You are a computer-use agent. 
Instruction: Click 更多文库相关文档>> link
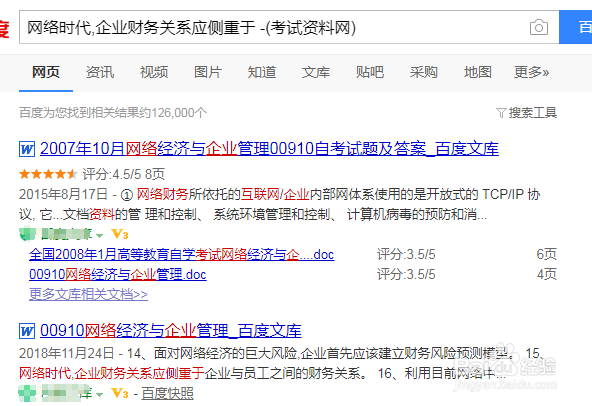click(x=88, y=294)
